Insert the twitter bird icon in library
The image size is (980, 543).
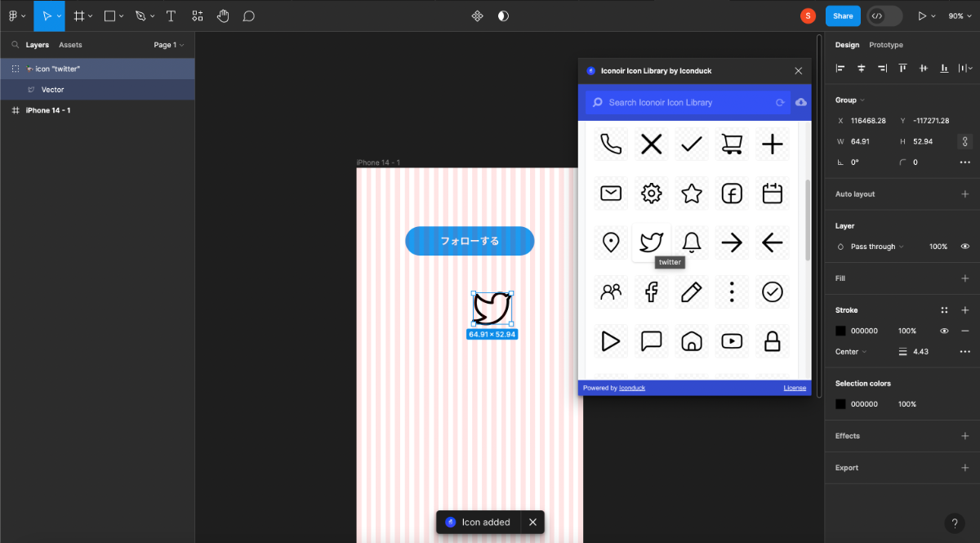point(651,243)
